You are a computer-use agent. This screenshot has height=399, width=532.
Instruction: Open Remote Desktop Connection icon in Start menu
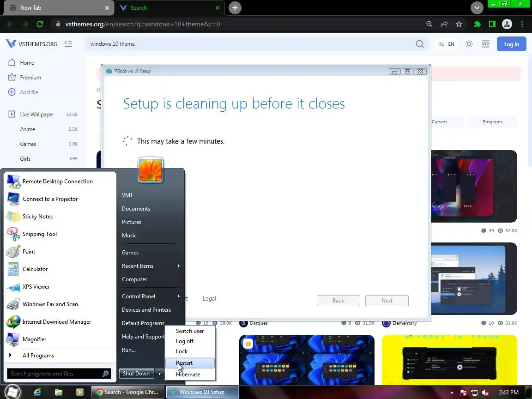pos(13,181)
